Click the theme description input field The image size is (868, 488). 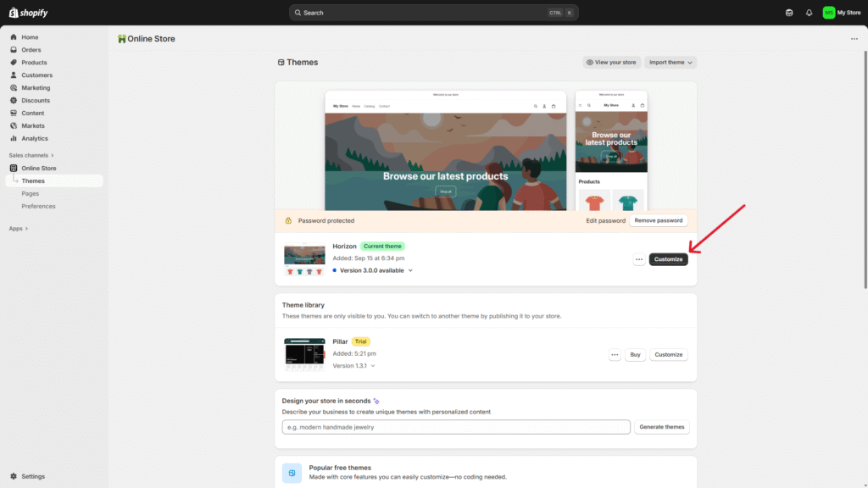click(456, 427)
